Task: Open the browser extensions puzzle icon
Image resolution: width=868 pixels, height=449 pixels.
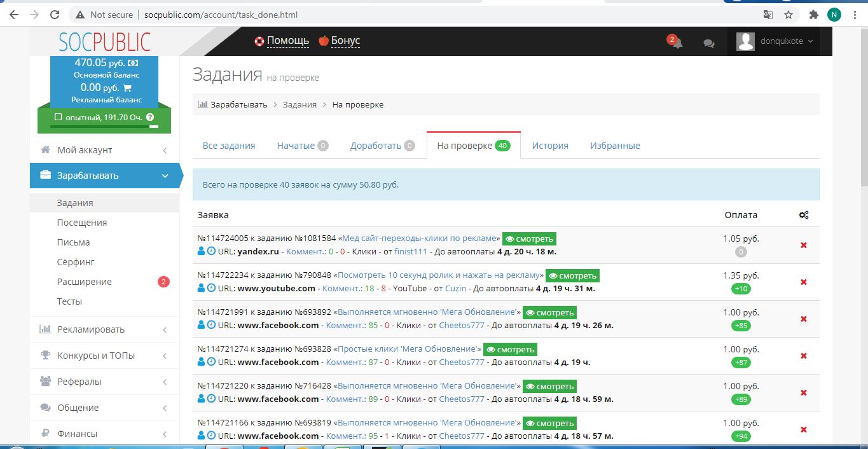Action: [x=813, y=15]
